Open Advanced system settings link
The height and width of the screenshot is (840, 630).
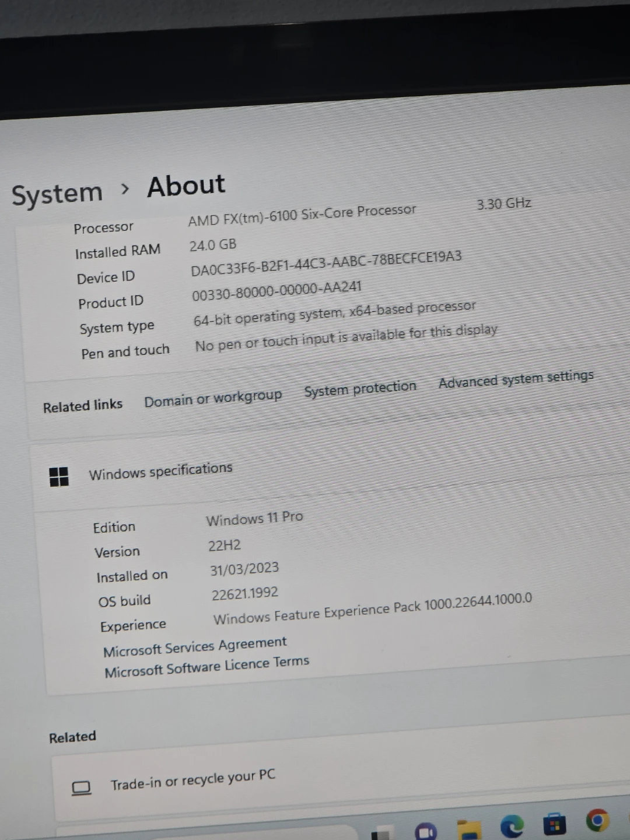516,379
